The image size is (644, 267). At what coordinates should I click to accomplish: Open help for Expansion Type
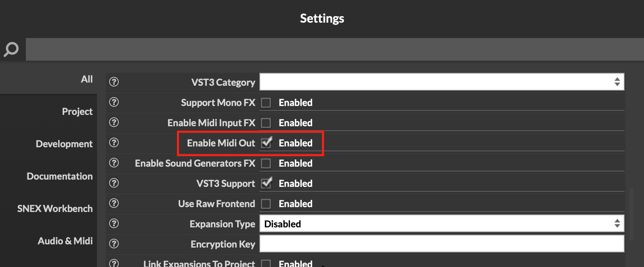click(114, 224)
